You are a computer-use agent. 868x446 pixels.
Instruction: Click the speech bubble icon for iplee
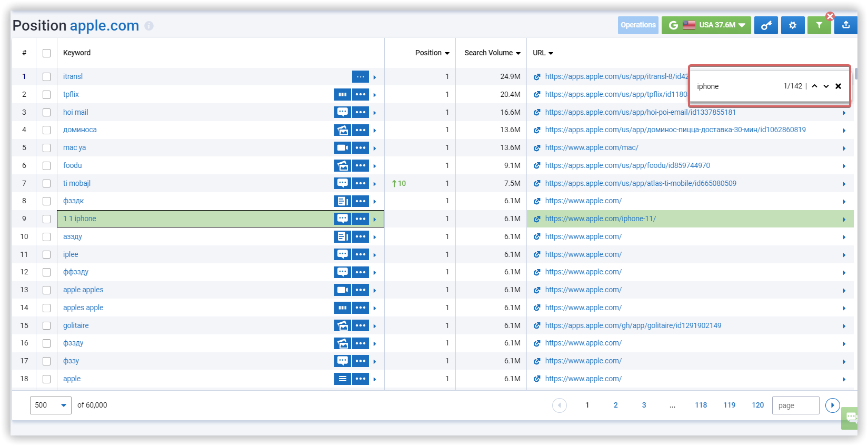coord(343,254)
